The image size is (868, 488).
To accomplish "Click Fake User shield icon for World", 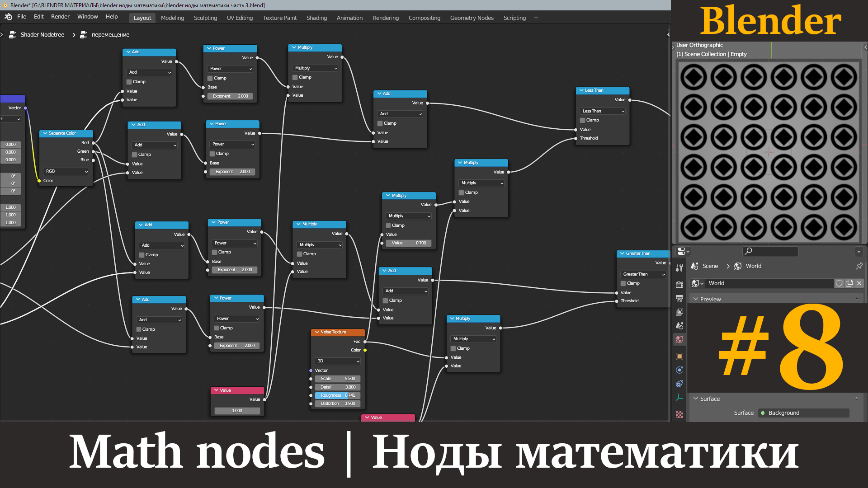I will pos(840,283).
